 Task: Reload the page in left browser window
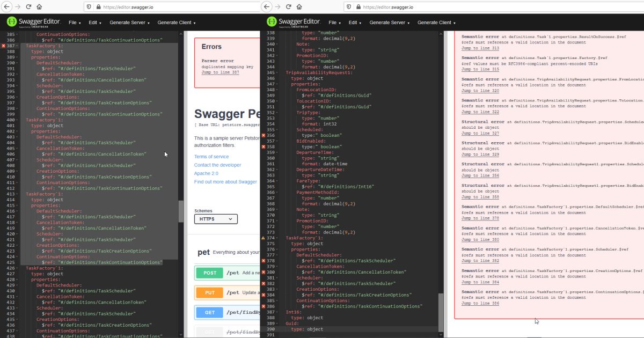pos(28,7)
